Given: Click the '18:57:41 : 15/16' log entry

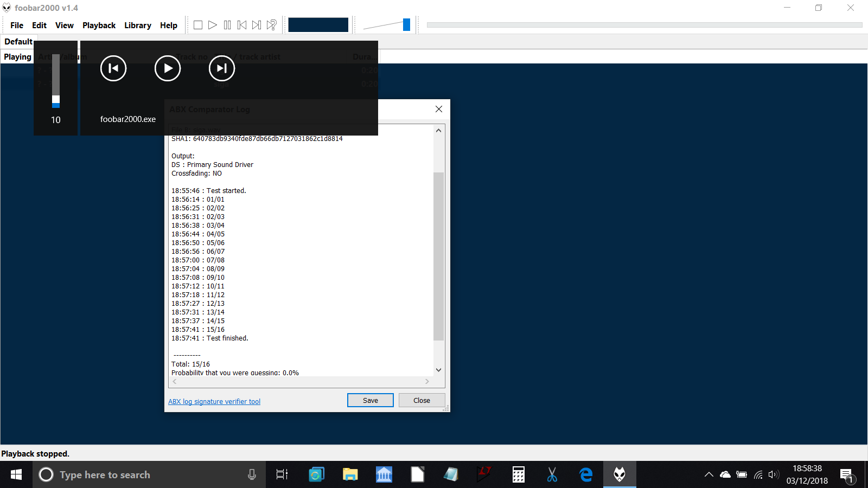Looking at the screenshot, I should [198, 330].
